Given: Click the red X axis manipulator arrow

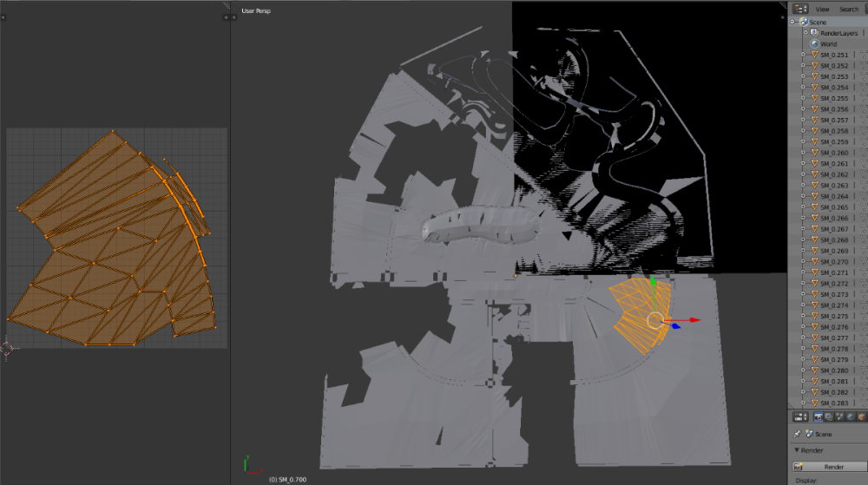Looking at the screenshot, I should (x=695, y=319).
